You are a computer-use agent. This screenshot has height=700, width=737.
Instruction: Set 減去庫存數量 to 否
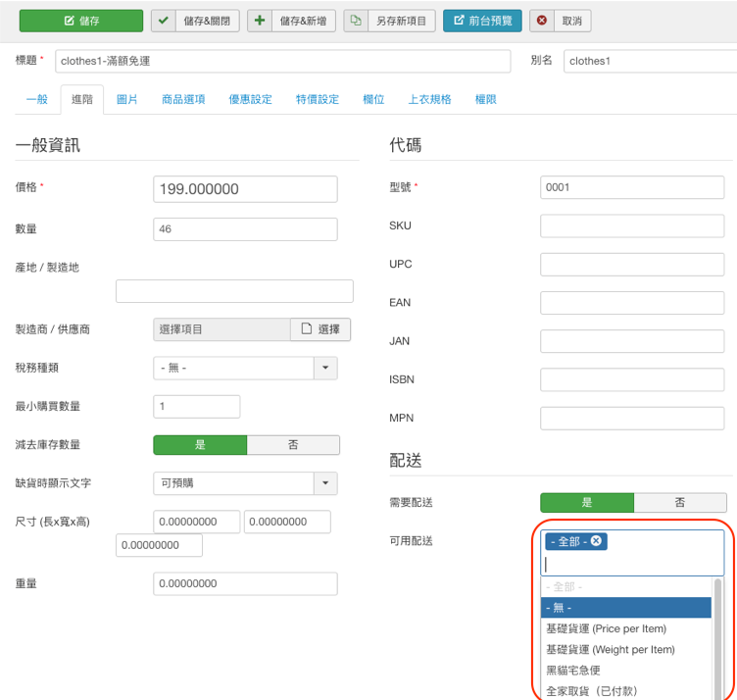point(293,445)
